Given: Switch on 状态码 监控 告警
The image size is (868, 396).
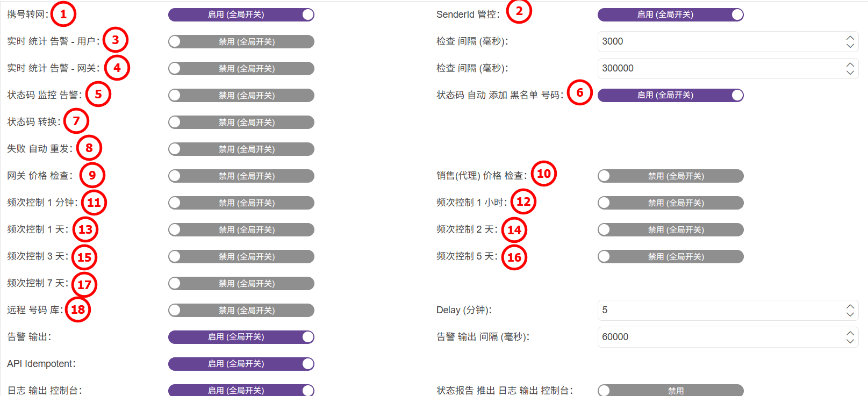Looking at the screenshot, I should tap(241, 95).
